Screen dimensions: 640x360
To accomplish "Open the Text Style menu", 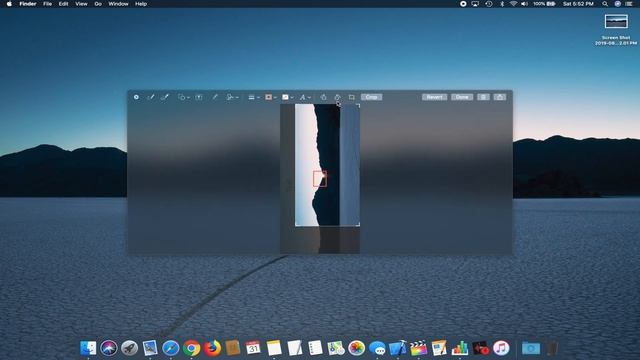I will coord(304,97).
